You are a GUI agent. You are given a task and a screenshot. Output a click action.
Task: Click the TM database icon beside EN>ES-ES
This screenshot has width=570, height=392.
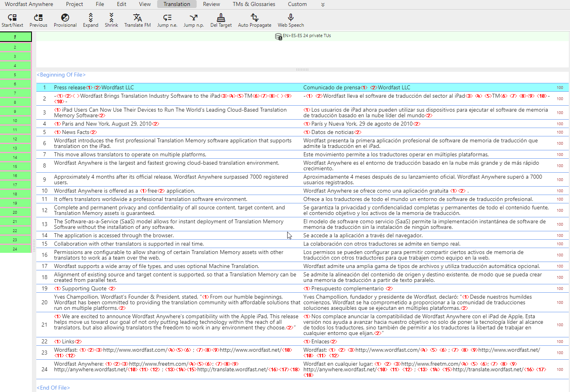(x=278, y=37)
